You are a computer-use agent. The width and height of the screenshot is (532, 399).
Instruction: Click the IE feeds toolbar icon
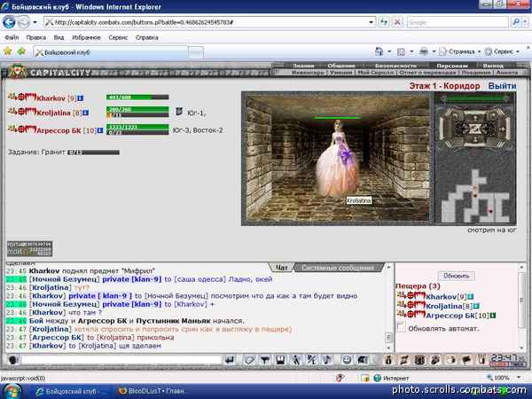click(x=401, y=52)
